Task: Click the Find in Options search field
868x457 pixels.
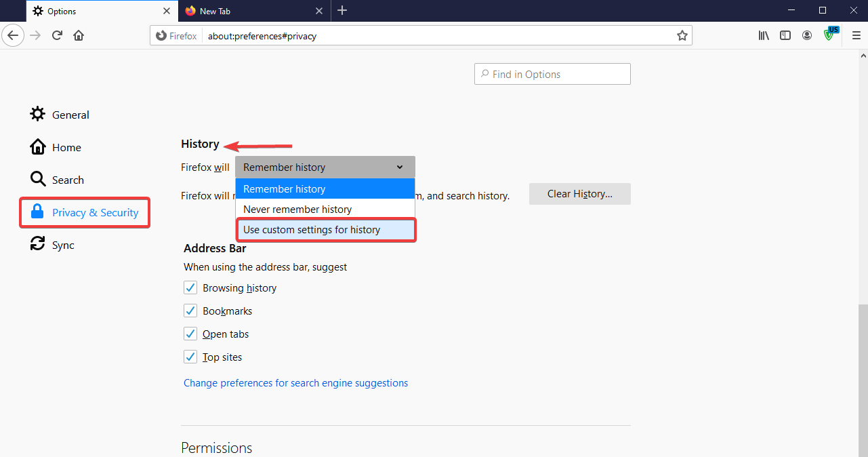Action: 552,73
